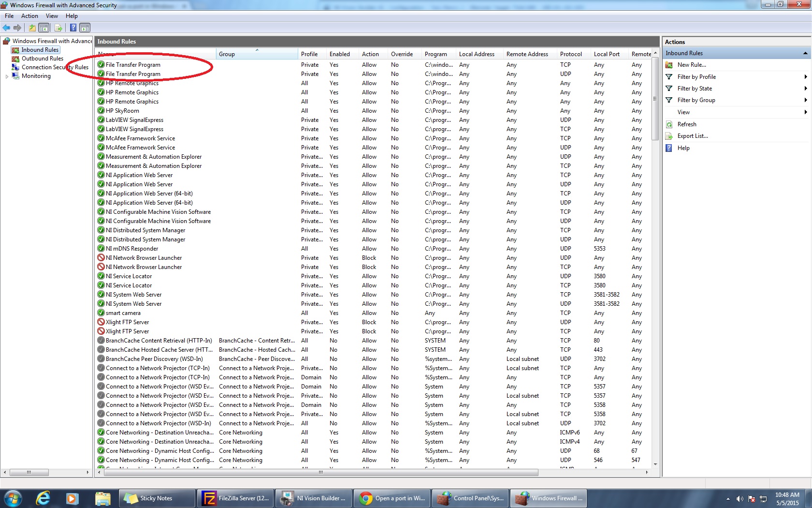
Task: Click the green check icon beside smart camera
Action: pos(101,313)
